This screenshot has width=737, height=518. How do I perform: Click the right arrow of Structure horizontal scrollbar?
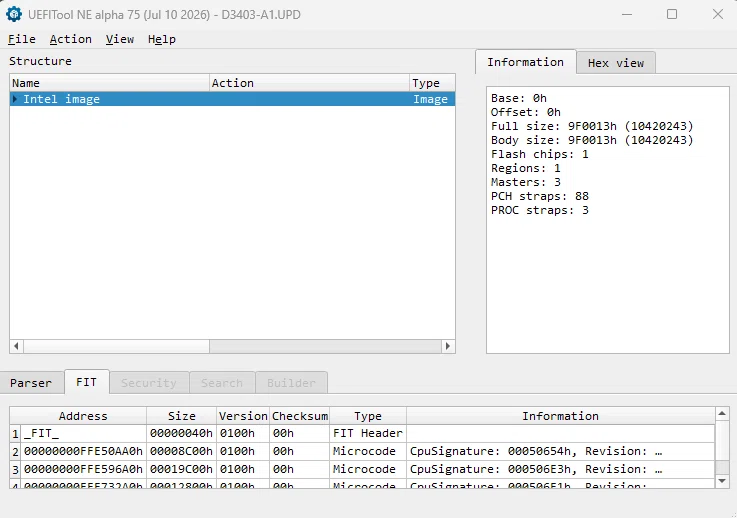[x=448, y=346]
